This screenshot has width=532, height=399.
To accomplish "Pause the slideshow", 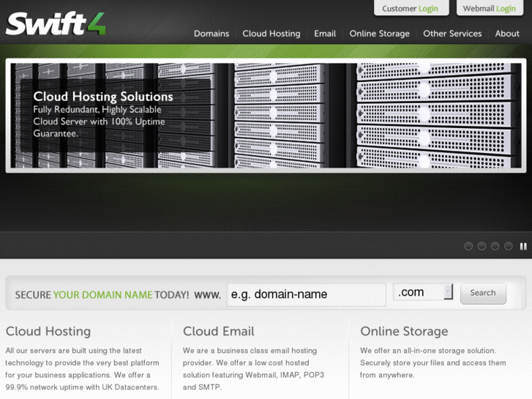I will coord(523,246).
